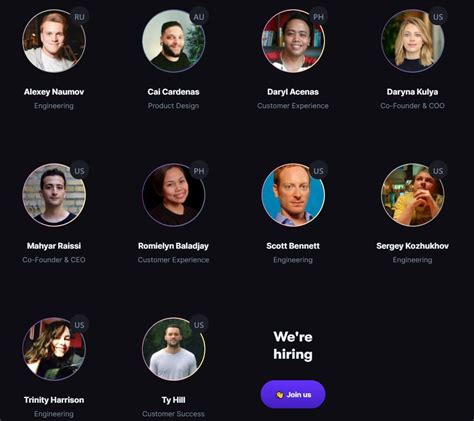Click the Join us button
474x421 pixels.
[293, 394]
